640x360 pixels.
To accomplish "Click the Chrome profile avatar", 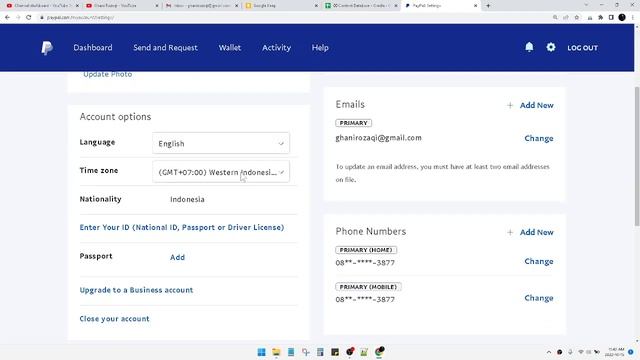I will click(x=622, y=18).
